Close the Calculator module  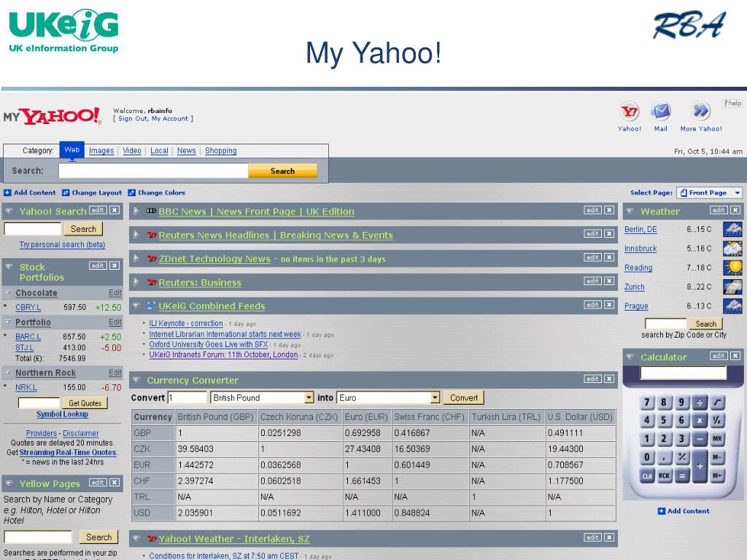pyautogui.click(x=735, y=356)
